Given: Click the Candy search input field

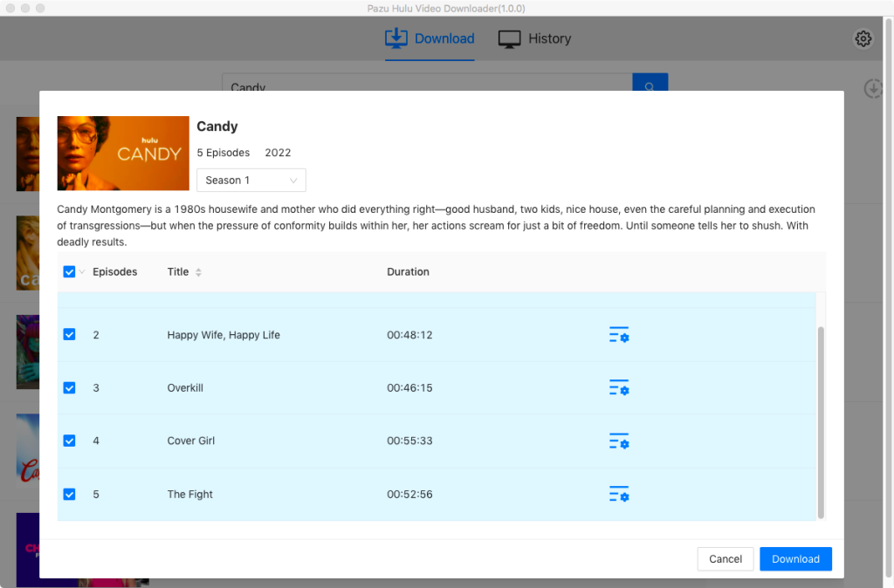Looking at the screenshot, I should tap(427, 83).
